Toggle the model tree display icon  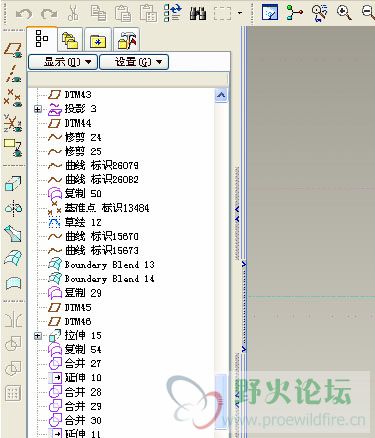270,13
